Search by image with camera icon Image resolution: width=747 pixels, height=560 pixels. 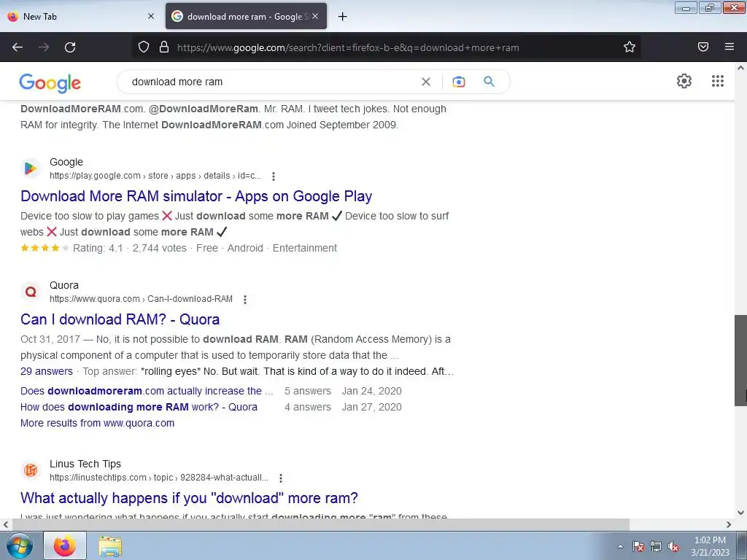[x=459, y=82]
